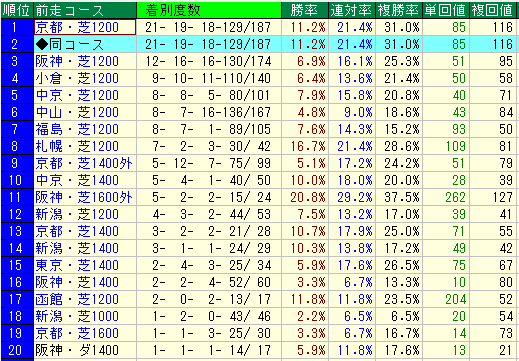Screen dimensions: 519x361
Task: Open the 福島・芝1200 row
Action: 258,129
